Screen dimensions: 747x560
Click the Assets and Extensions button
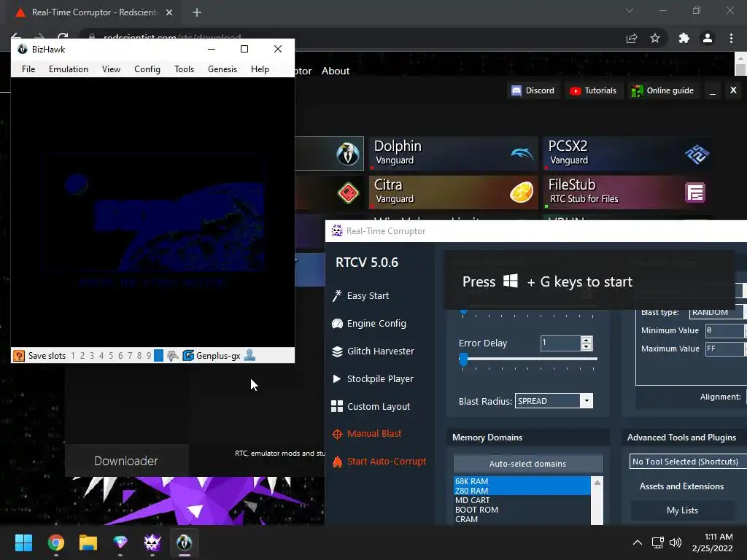coord(682,486)
